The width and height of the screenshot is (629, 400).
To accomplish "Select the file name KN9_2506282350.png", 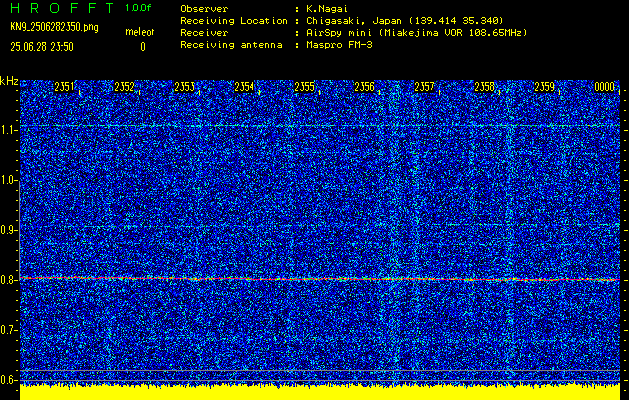I will [x=54, y=27].
